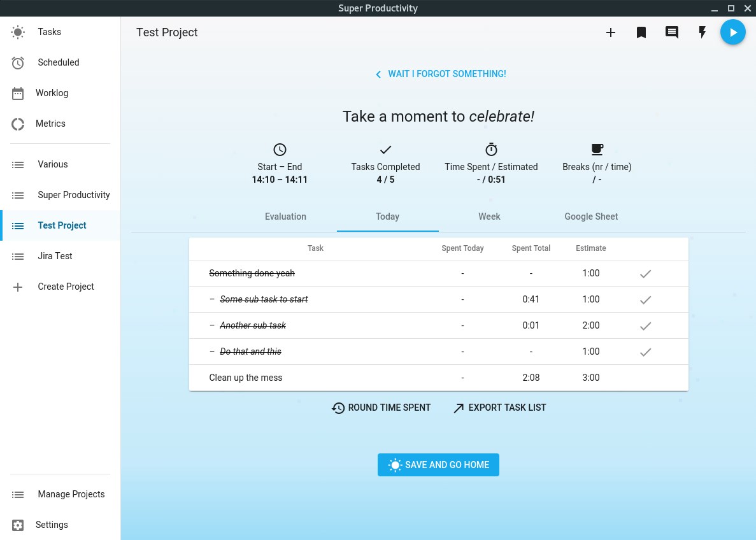Toggle done checkmark for Something done yeah
This screenshot has height=540, width=756.
tap(645, 273)
